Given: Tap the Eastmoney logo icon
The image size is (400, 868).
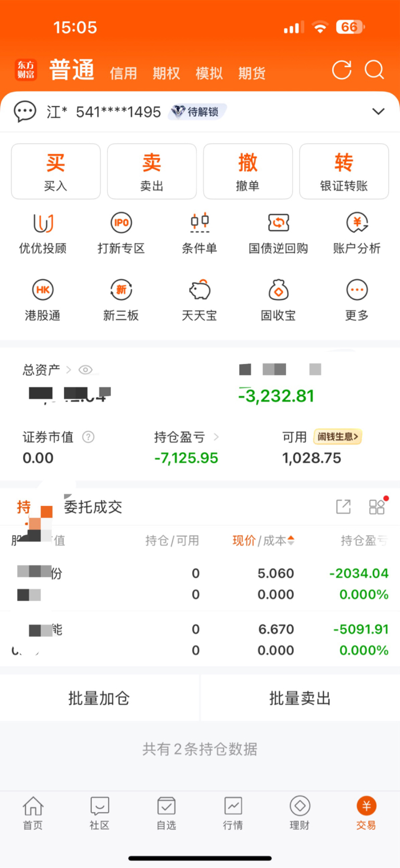Looking at the screenshot, I should 26,70.
